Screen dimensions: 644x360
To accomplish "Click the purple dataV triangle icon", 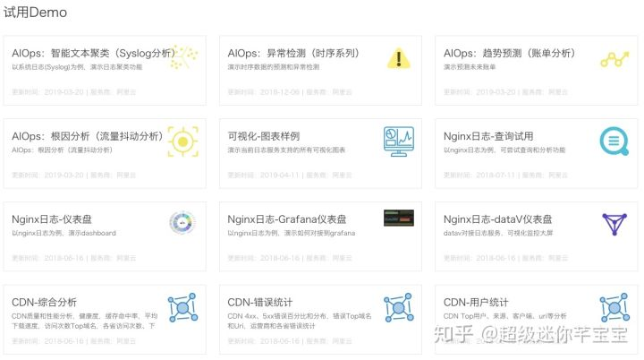I will coord(614,224).
